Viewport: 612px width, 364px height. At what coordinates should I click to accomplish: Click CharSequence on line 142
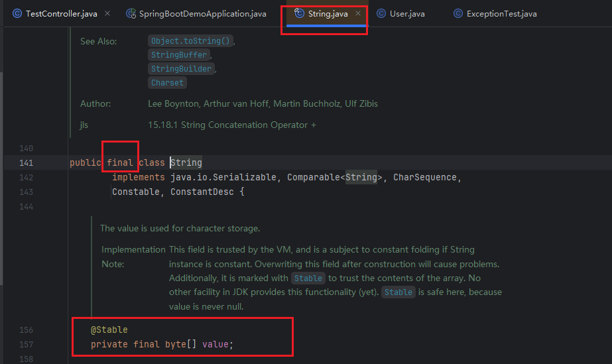[x=424, y=178]
